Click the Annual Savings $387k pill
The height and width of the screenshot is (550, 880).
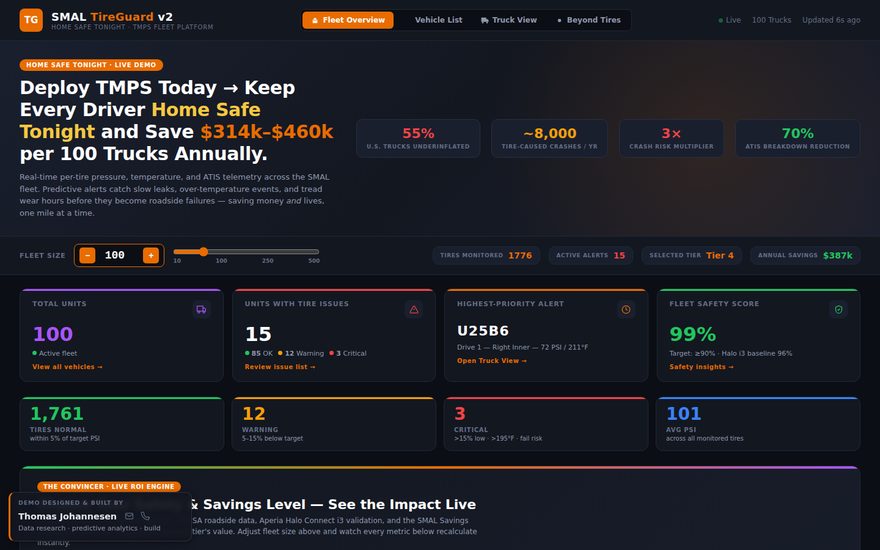(x=805, y=255)
